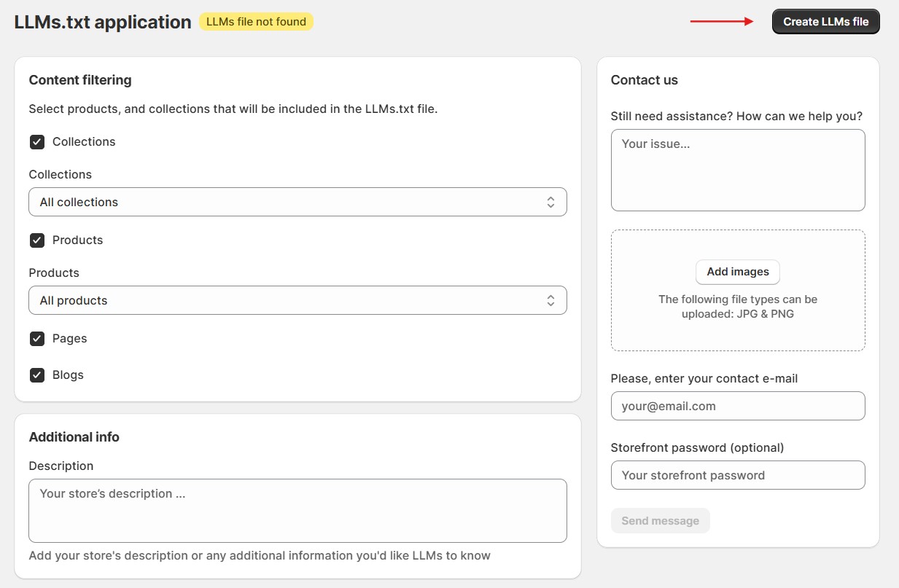
Task: Click the Content filtering heading
Action: click(x=80, y=80)
